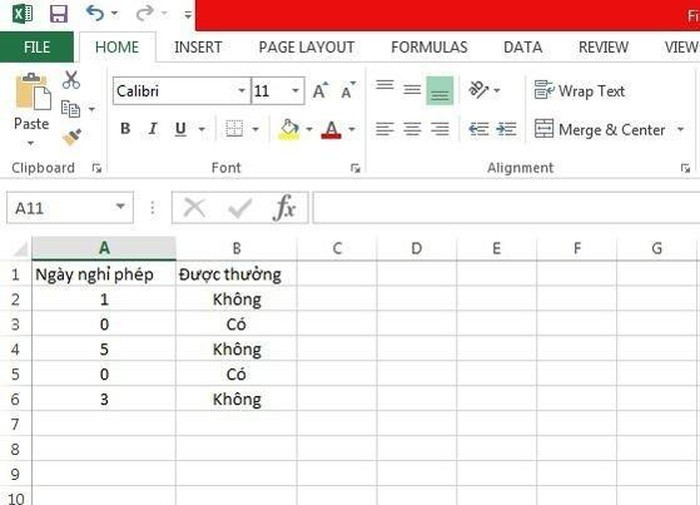The height and width of the screenshot is (505, 700).
Task: Click the Paste clipboard icon
Action: tap(31, 95)
